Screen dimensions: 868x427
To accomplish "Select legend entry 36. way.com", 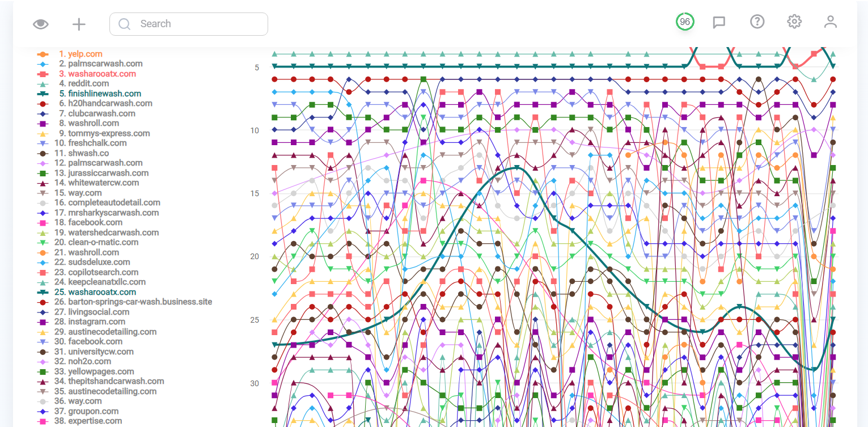I will pos(69,401).
